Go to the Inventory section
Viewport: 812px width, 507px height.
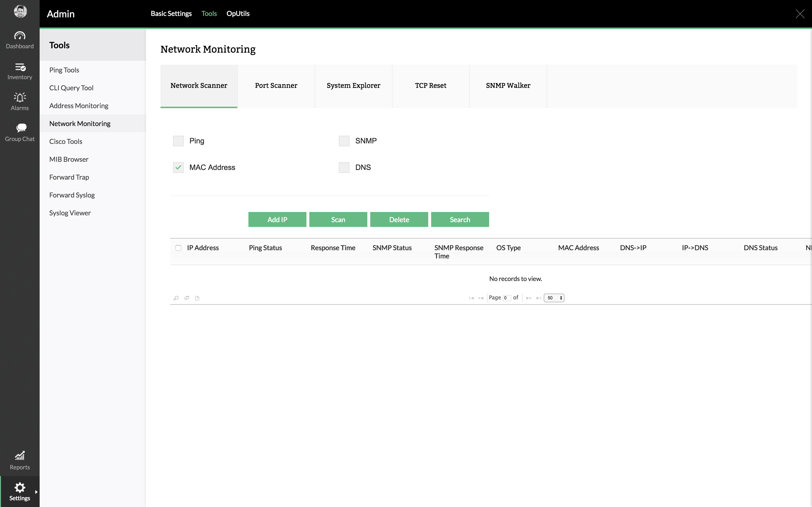tap(20, 71)
